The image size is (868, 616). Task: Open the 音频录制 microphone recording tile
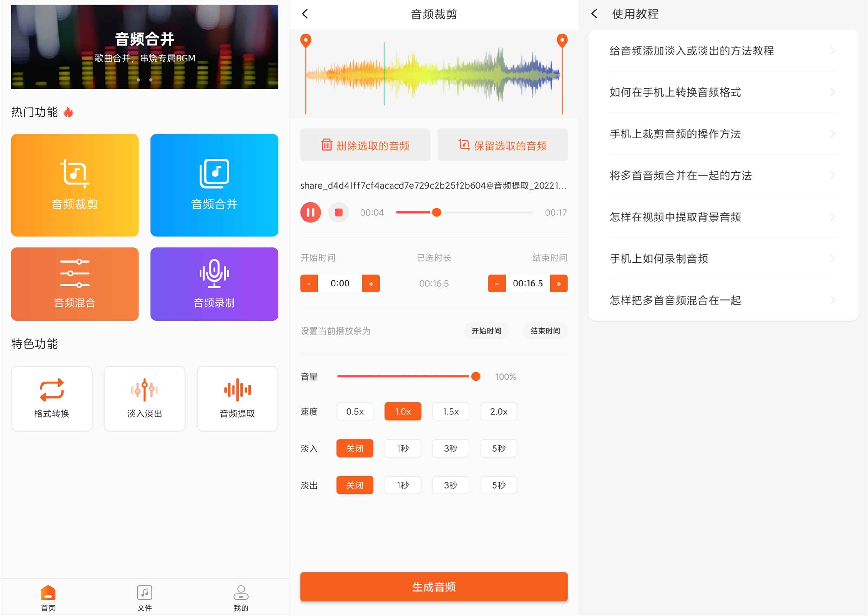click(214, 284)
